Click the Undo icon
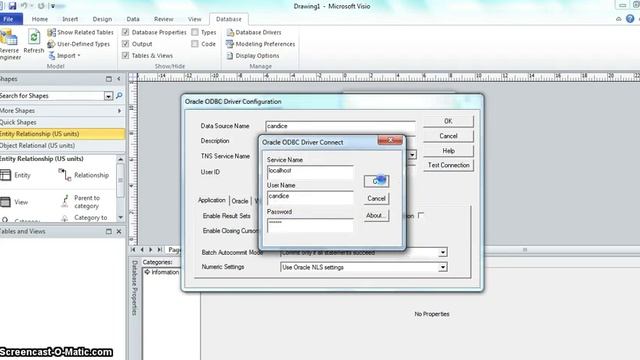This screenshot has height=360, width=640. click(x=24, y=6)
